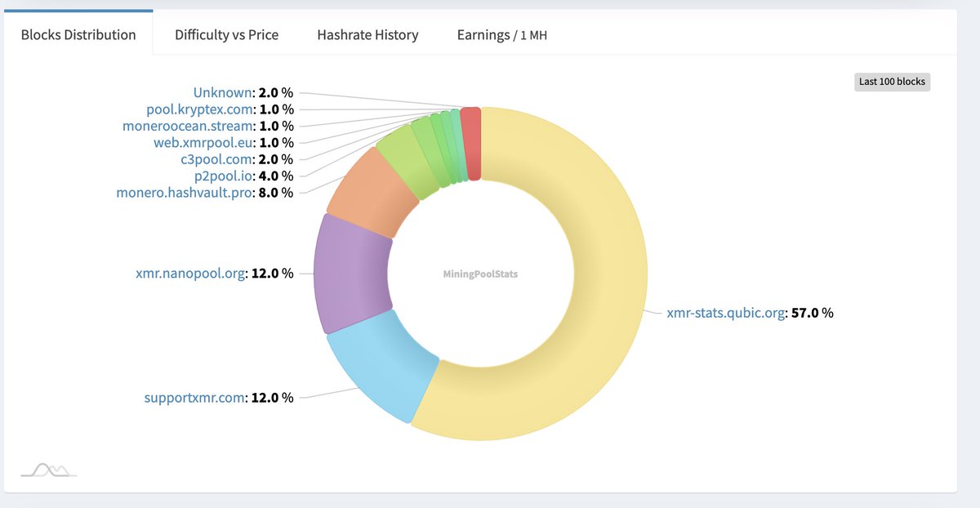Click the 8.0 % hashvault percentage
The height and width of the screenshot is (508, 980).
pyautogui.click(x=275, y=193)
